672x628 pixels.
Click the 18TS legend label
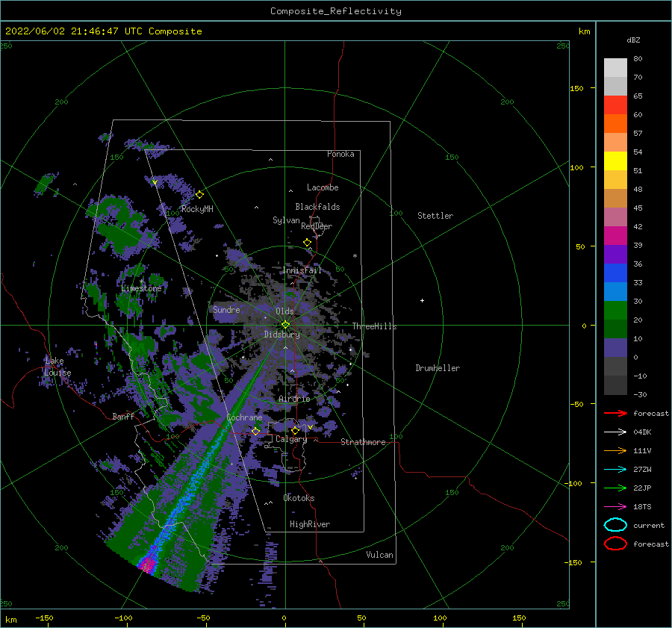[642, 507]
